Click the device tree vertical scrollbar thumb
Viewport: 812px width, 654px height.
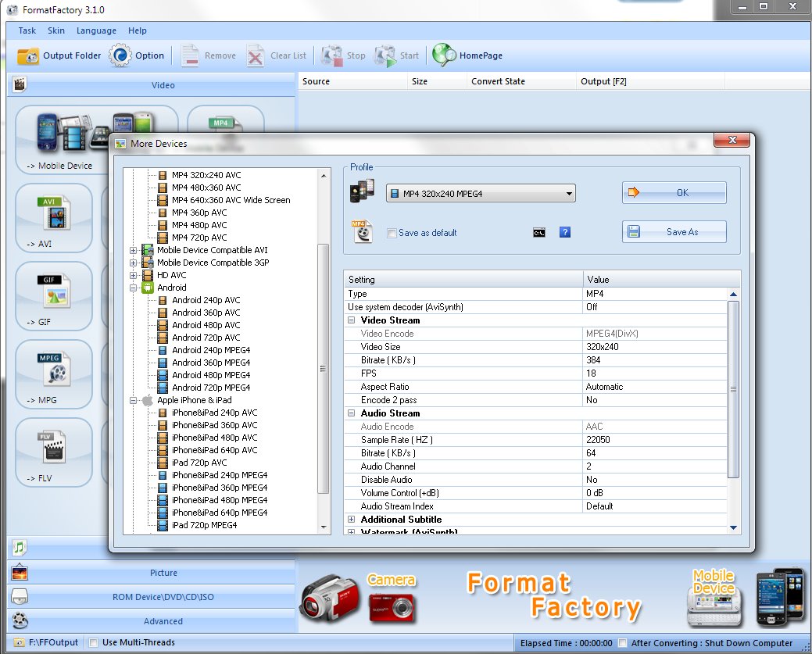pos(323,368)
